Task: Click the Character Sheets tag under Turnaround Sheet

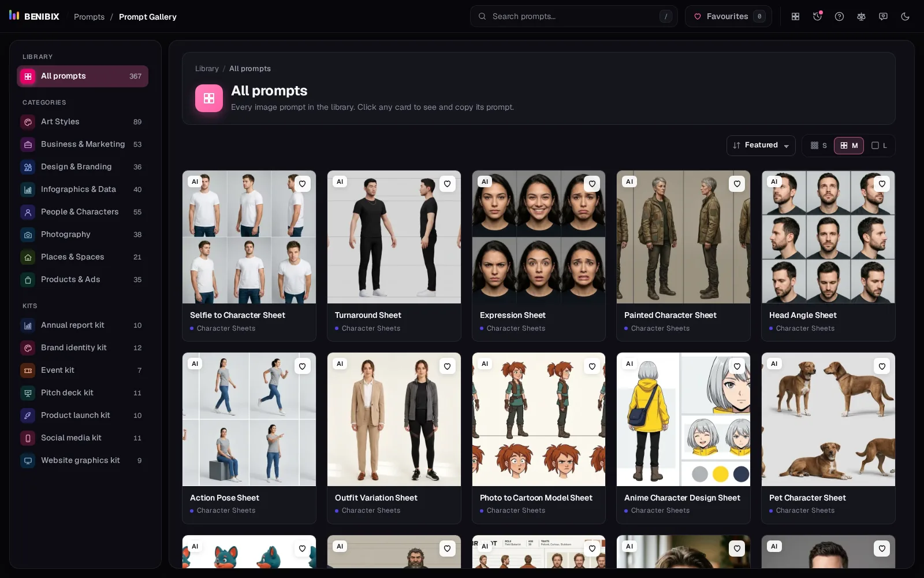Action: coord(371,328)
